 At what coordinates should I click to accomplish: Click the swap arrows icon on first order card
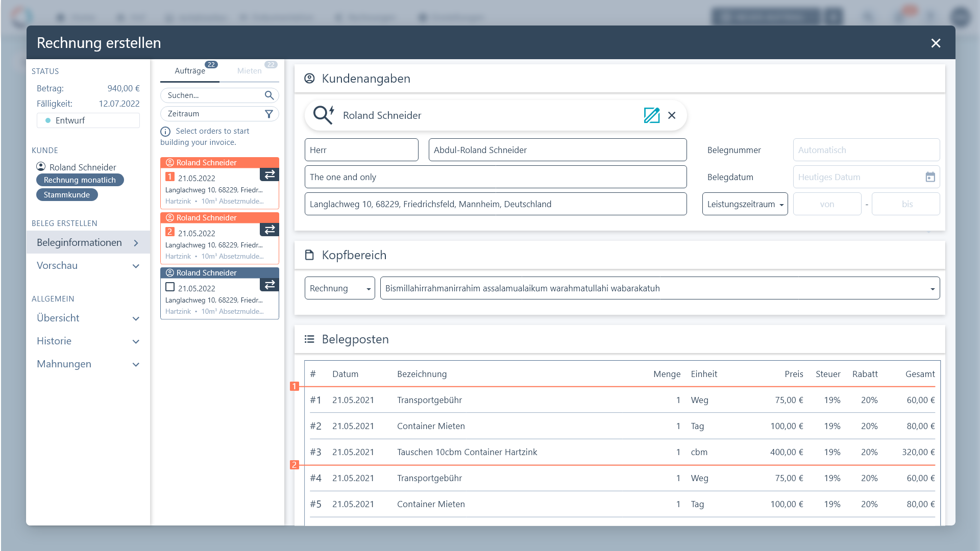(269, 174)
